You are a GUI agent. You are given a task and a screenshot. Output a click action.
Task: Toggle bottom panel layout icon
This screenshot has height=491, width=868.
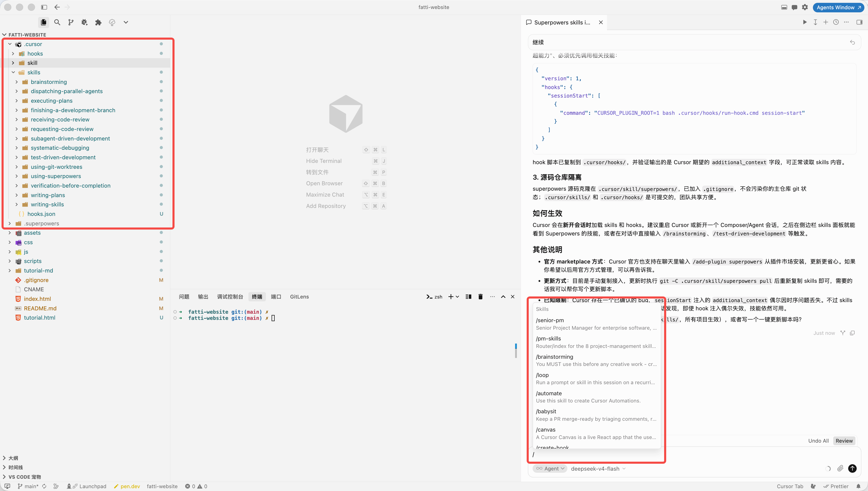pyautogui.click(x=784, y=7)
